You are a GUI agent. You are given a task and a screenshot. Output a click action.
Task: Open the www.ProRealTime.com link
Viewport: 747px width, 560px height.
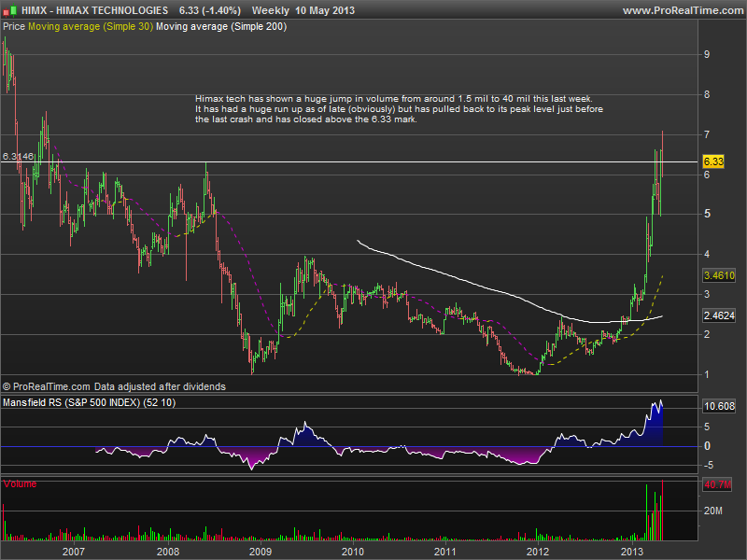click(x=684, y=10)
